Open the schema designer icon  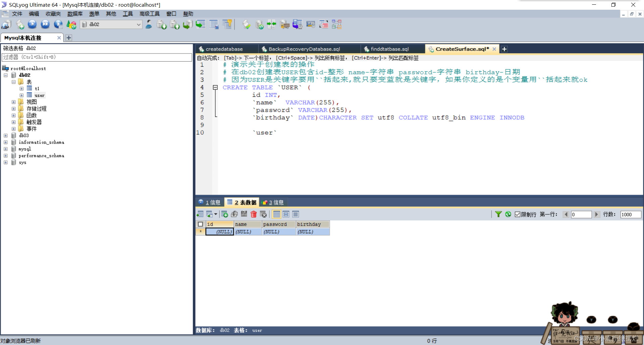tap(214, 24)
